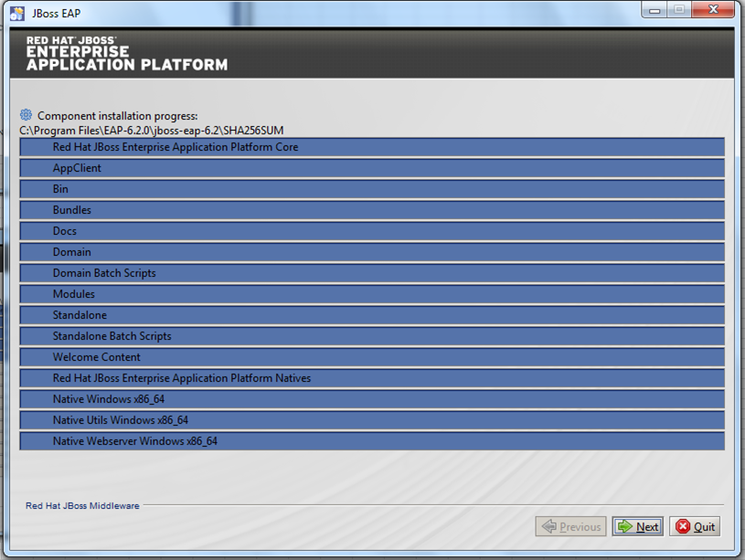Click the Domain Batch Scripts row
The width and height of the screenshot is (745, 560).
pos(372,273)
